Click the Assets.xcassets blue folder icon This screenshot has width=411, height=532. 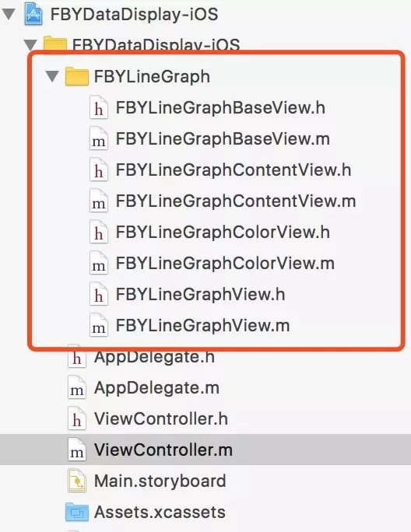(x=77, y=512)
